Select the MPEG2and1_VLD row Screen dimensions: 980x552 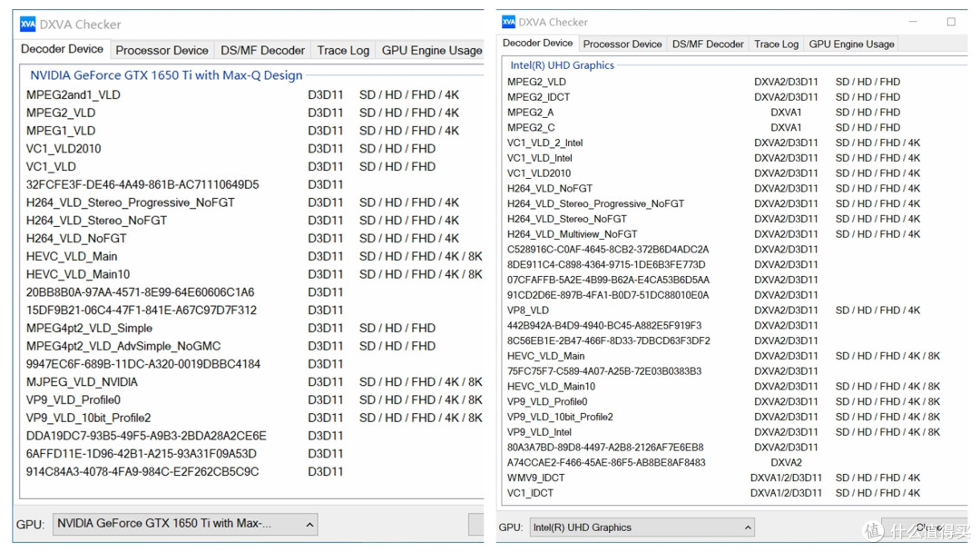point(242,95)
